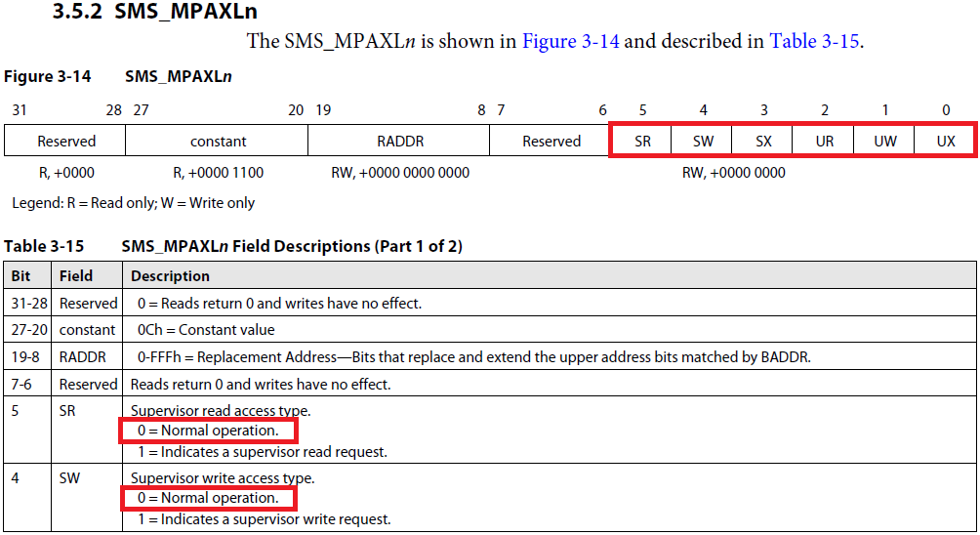The image size is (980, 535).
Task: Click '0 = Normal operation.' in the SW row
Action: 208,498
